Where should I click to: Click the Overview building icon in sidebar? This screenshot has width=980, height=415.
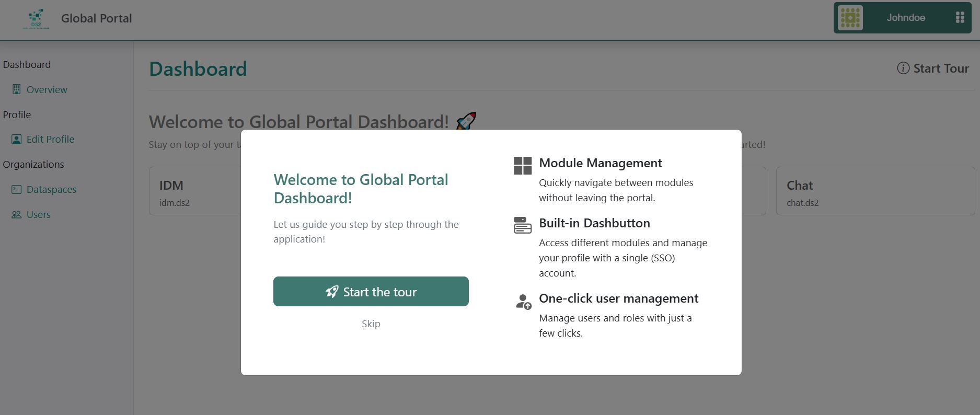pyautogui.click(x=17, y=89)
